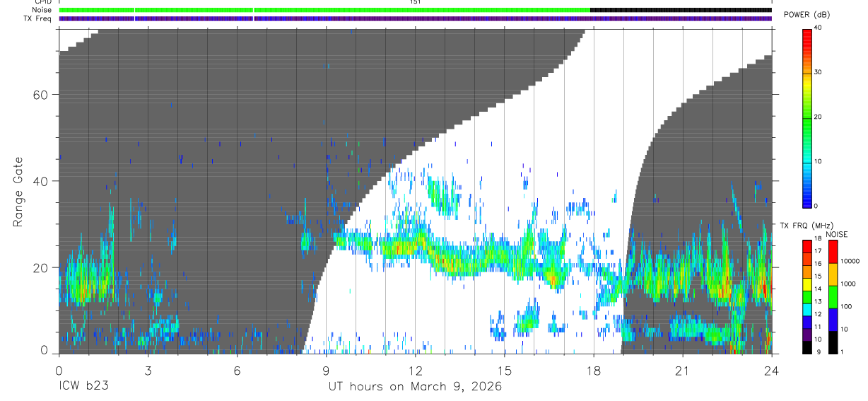The height and width of the screenshot is (401, 868).
Task: Click the CPID row label
Action: [x=43, y=2]
